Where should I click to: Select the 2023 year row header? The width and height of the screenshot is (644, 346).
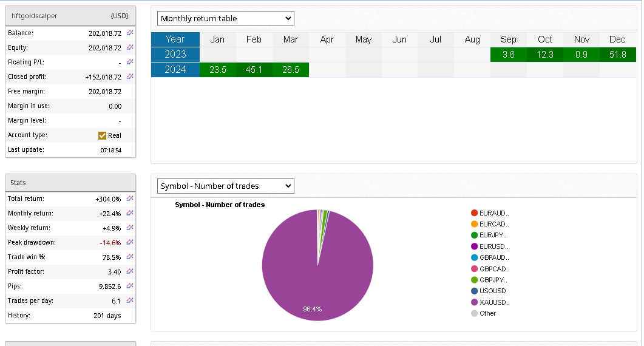pyautogui.click(x=175, y=55)
